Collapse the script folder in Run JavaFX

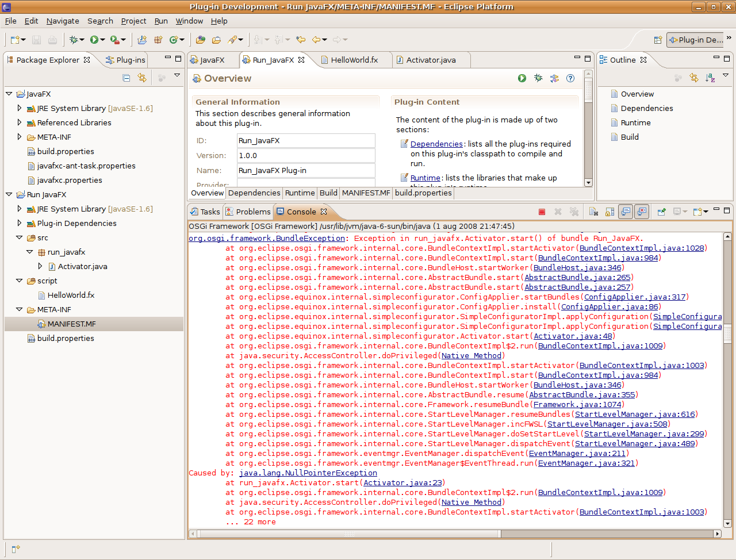[x=20, y=281]
